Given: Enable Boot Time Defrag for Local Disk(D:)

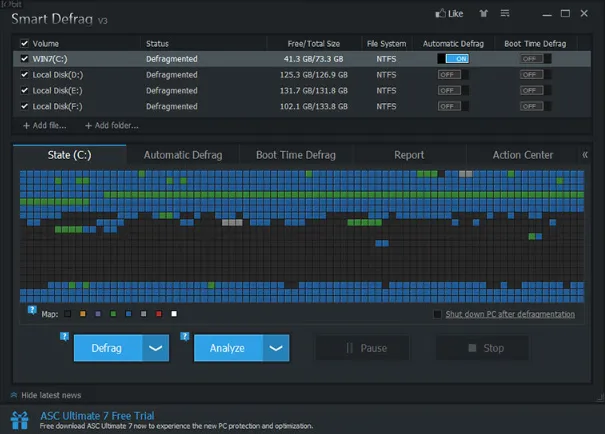Looking at the screenshot, I should tap(535, 74).
